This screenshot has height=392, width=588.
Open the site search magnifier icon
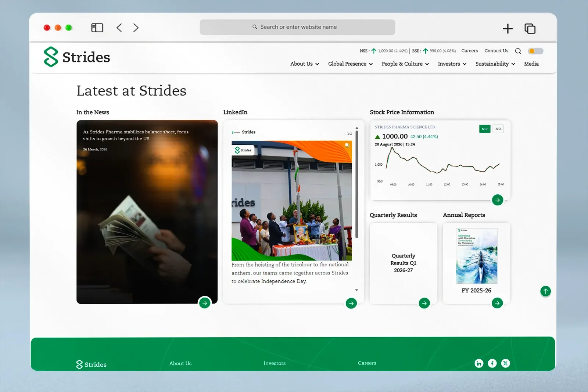coord(518,51)
